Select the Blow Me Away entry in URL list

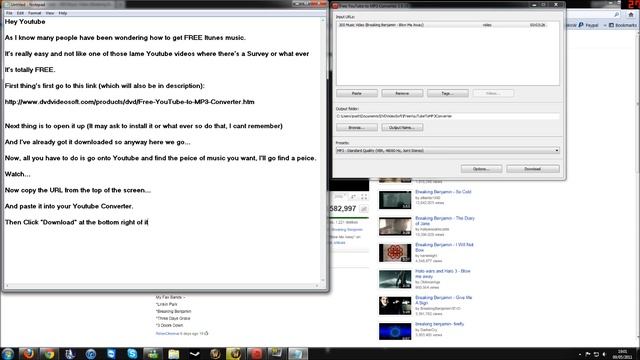[447, 25]
